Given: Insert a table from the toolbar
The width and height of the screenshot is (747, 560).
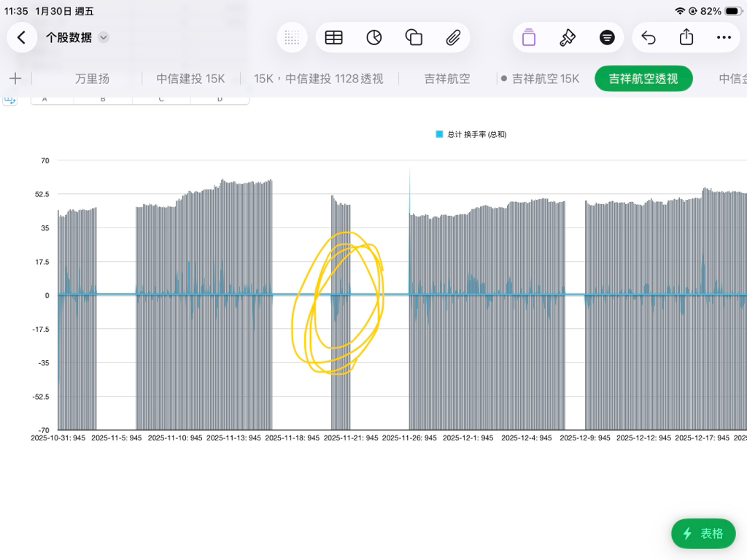Looking at the screenshot, I should coord(333,38).
